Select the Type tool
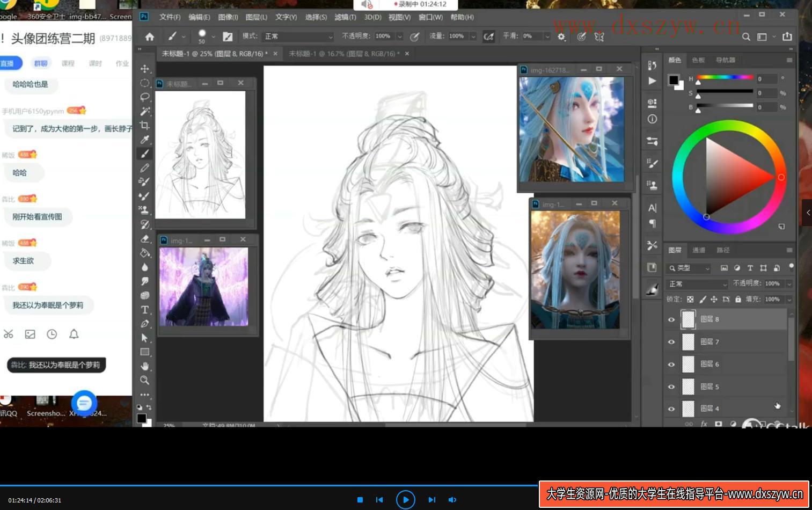The image size is (812, 510). coord(144,310)
